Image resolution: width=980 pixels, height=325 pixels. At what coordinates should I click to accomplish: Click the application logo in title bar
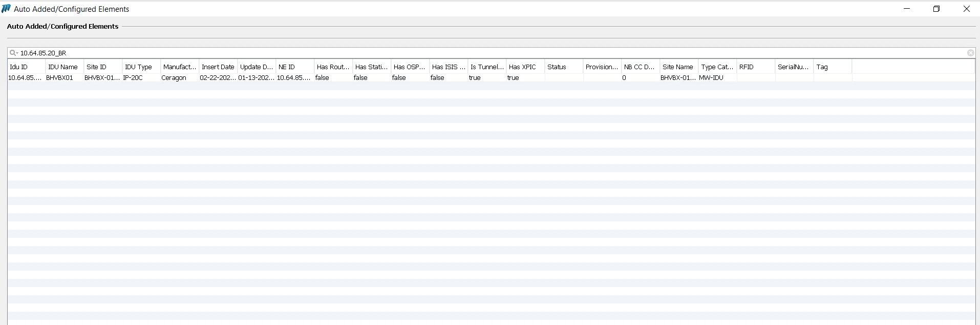point(6,9)
